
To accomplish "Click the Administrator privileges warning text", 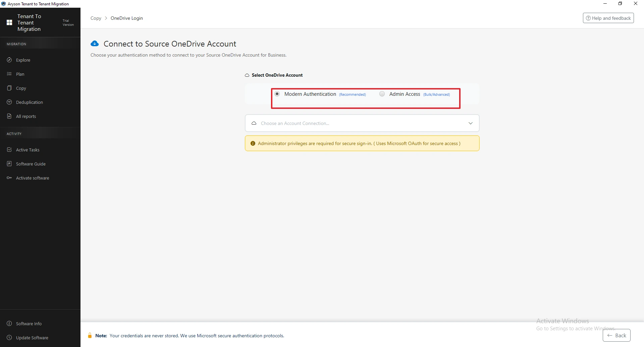I will (x=359, y=143).
